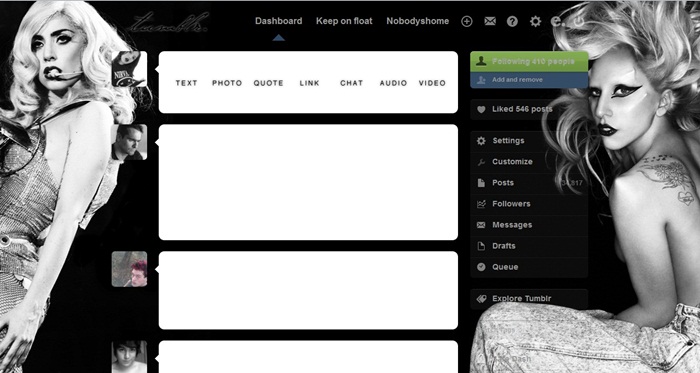Image resolution: width=700 pixels, height=373 pixels.
Task: Open Liked 546 posts
Action: 529,109
